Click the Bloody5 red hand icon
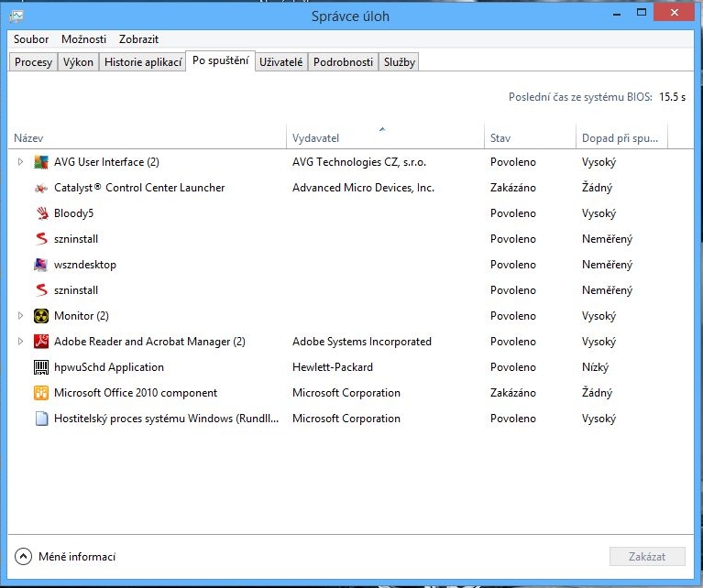The width and height of the screenshot is (703, 588). pyautogui.click(x=41, y=213)
